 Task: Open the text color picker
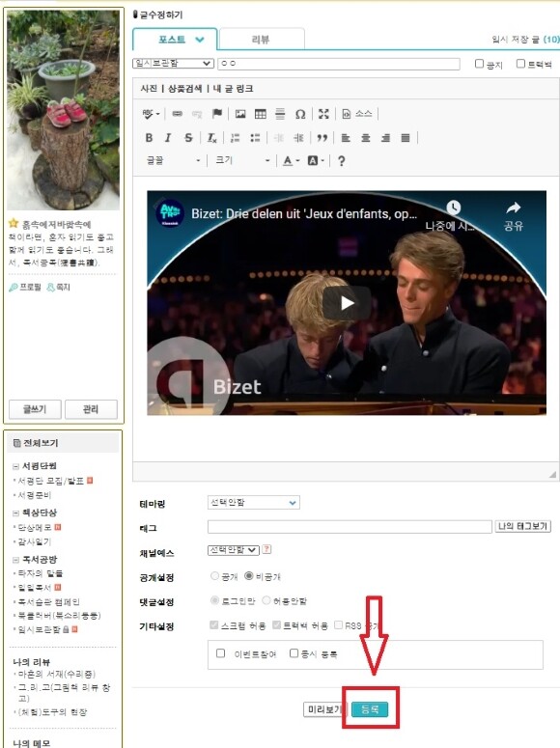coord(291,161)
